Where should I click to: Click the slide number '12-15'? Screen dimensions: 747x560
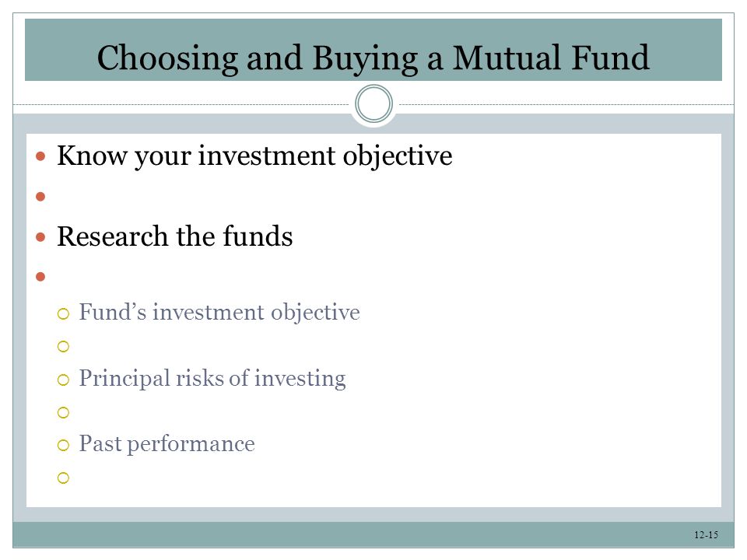click(706, 535)
